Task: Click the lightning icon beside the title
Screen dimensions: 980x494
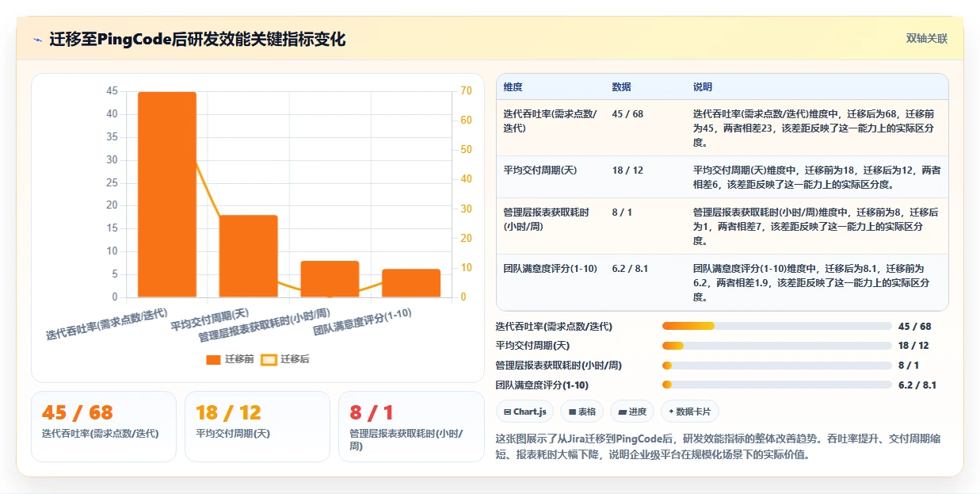Action: (x=38, y=40)
